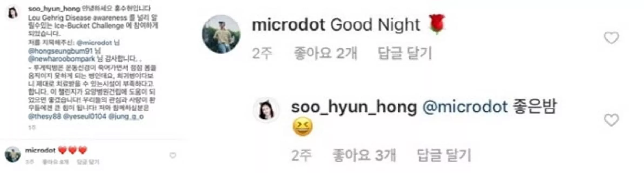Open soo_hyun_hong's small avatar beside post caption
Screen dimensions: 644x173
coord(13,12)
